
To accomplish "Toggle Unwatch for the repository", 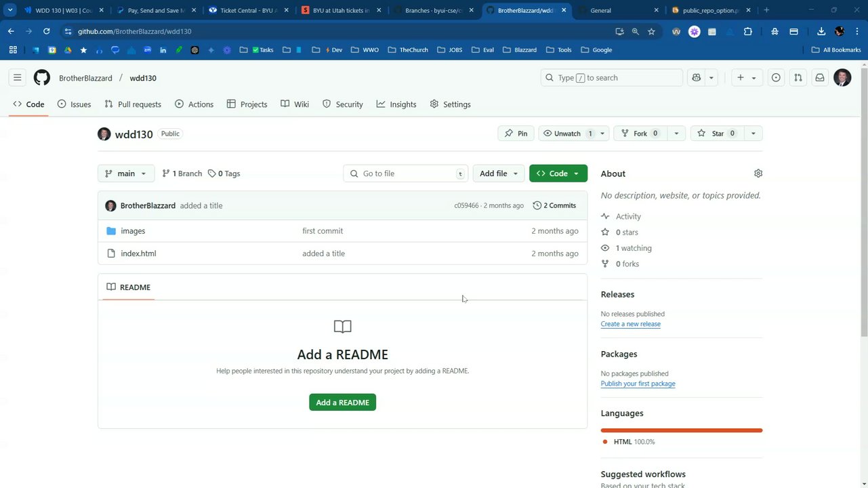I will tap(568, 134).
